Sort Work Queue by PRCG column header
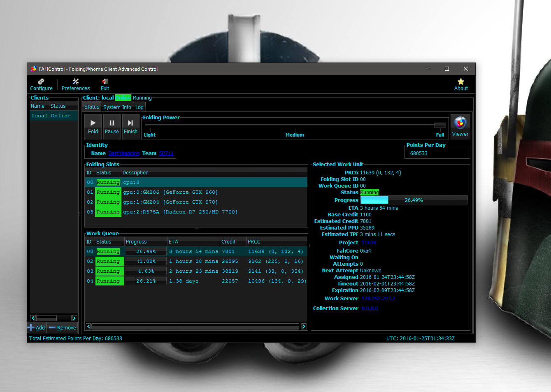Image resolution: width=551 pixels, height=392 pixels. pos(277,242)
